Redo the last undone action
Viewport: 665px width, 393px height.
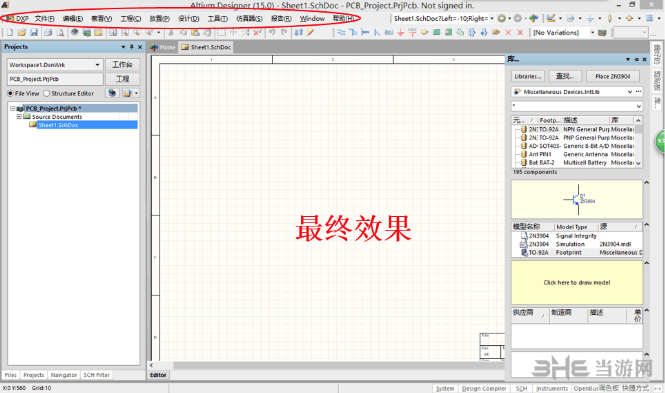click(x=284, y=33)
